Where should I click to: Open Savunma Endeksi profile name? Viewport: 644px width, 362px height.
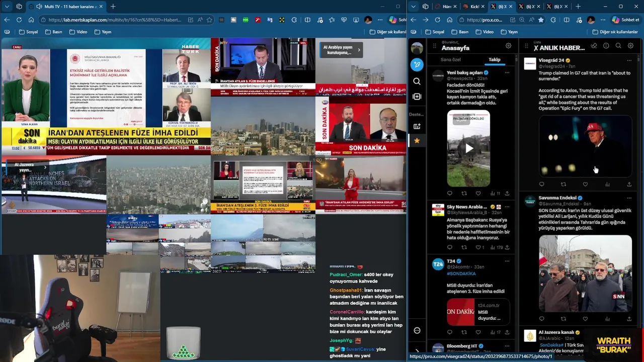pos(557,198)
